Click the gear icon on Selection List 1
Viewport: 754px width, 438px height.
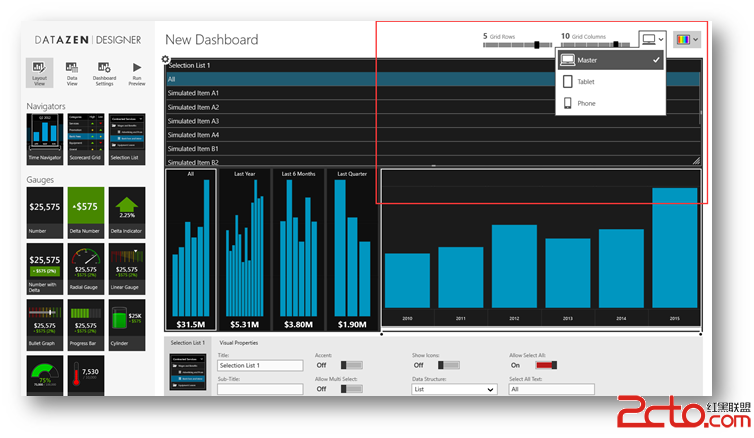[165, 59]
